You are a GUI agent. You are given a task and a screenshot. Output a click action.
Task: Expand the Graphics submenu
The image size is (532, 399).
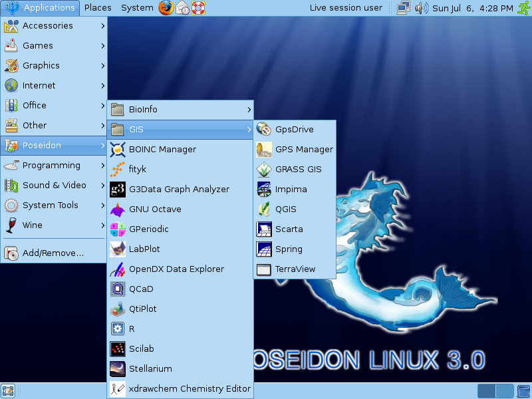(x=54, y=65)
